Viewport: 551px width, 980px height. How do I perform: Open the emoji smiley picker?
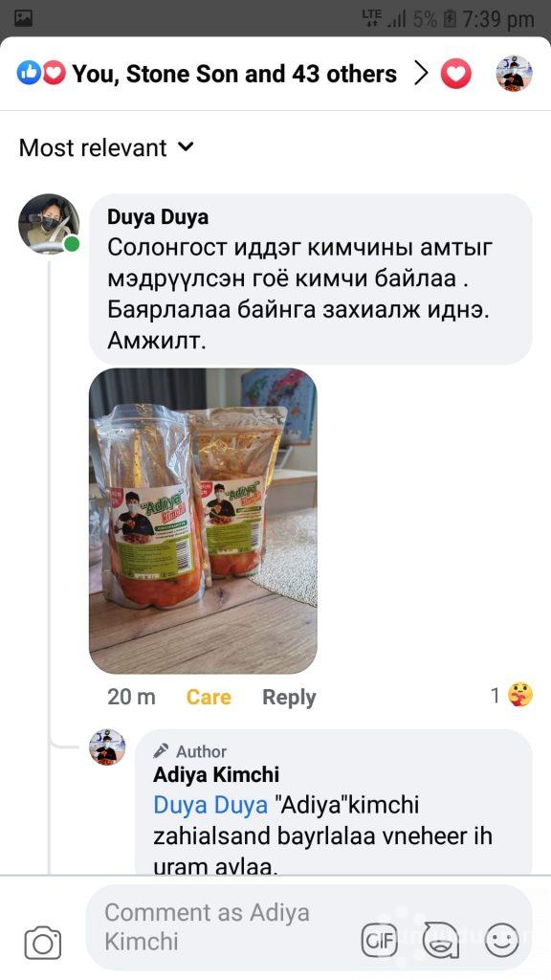[x=502, y=940]
